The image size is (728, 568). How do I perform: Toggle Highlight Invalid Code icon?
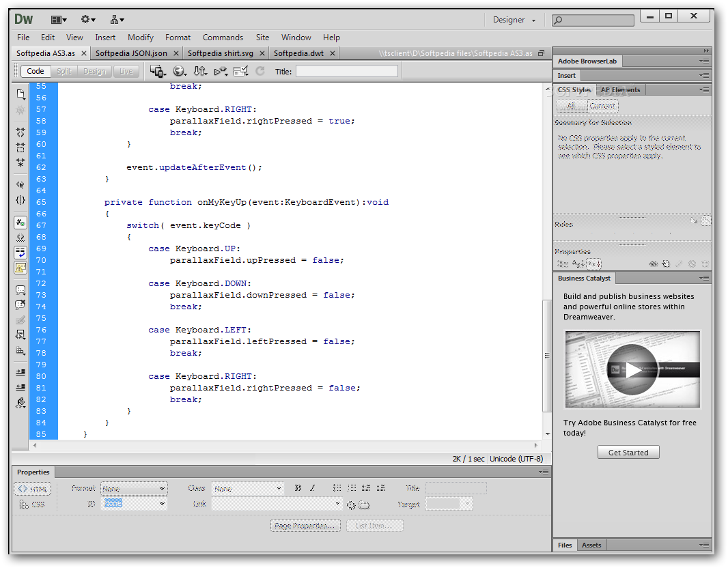(x=20, y=238)
